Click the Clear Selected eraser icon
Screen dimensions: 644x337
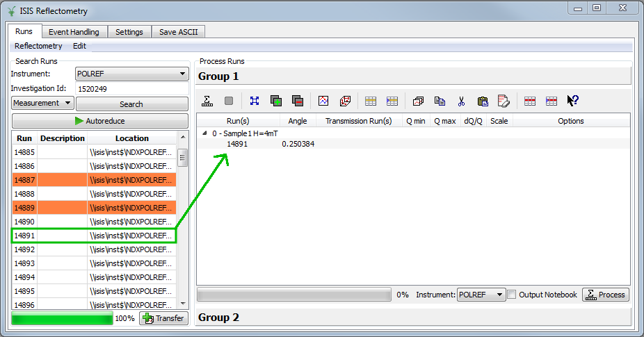504,101
